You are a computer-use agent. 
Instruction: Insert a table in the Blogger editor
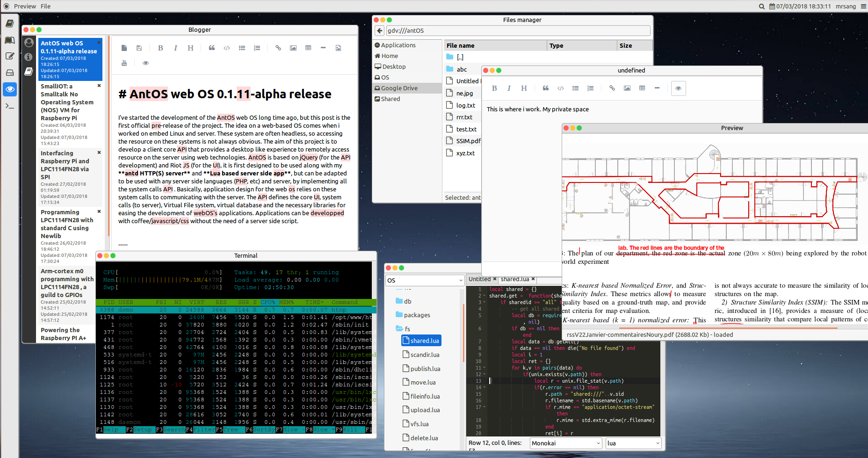(x=308, y=48)
